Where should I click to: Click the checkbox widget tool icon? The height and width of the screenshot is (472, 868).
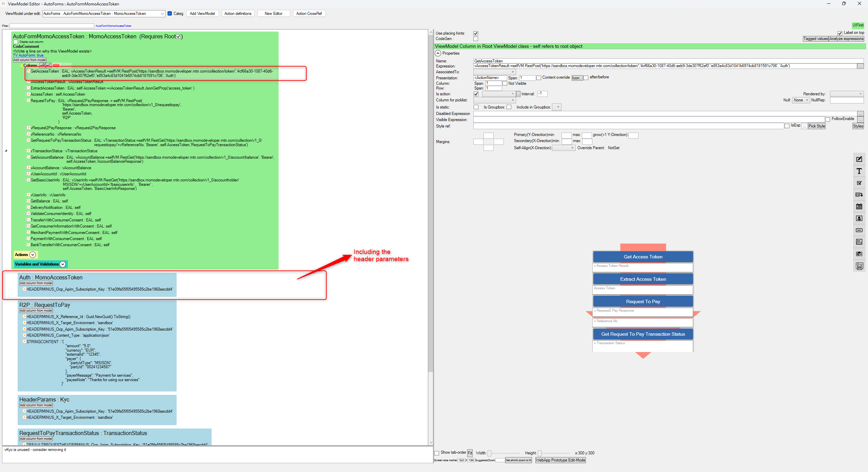coord(859,183)
